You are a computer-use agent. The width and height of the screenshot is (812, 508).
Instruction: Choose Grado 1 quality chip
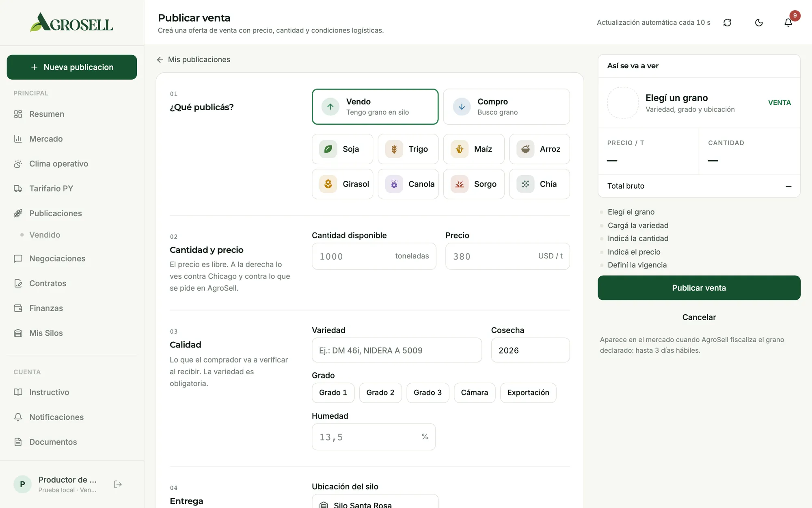pyautogui.click(x=333, y=393)
